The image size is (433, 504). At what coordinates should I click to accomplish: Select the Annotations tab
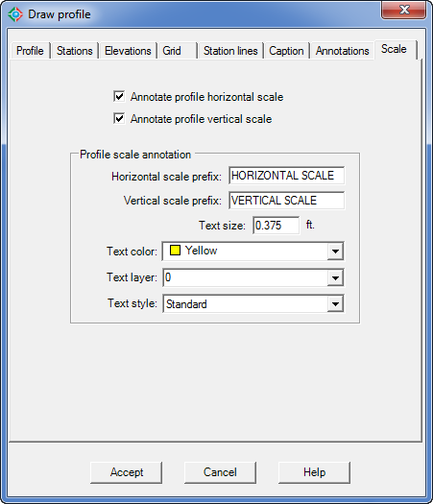(x=343, y=51)
